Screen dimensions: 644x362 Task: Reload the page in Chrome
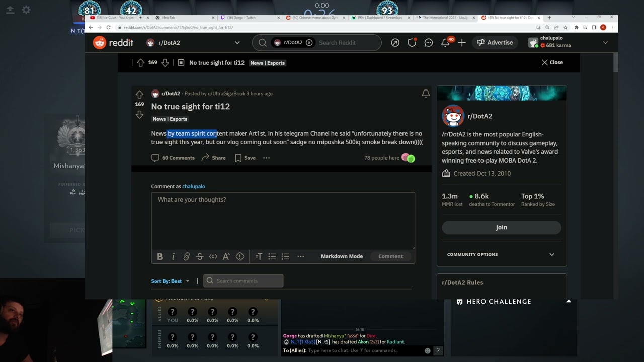[x=108, y=27]
